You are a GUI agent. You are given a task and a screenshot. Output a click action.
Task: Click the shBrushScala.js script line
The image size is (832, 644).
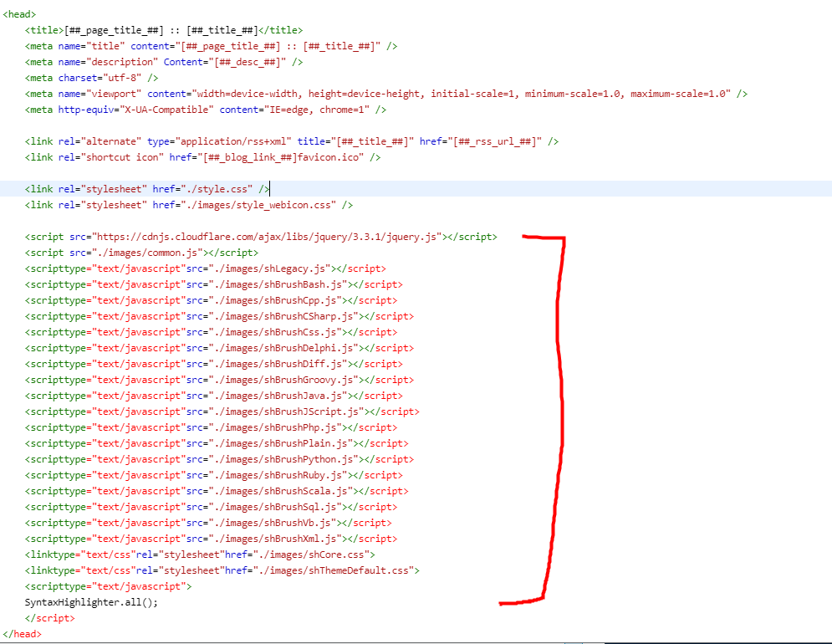pos(217,492)
